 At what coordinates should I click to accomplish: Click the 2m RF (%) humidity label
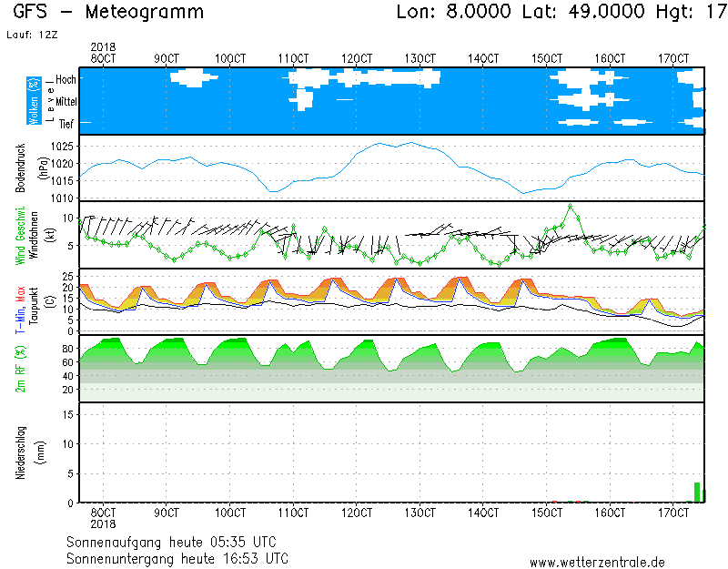click(19, 369)
